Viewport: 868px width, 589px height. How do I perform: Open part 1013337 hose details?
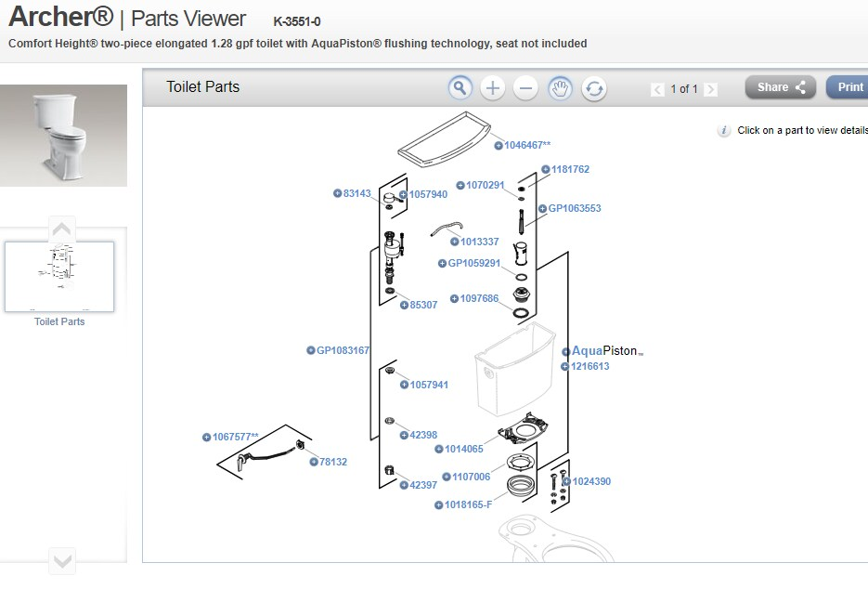point(479,242)
